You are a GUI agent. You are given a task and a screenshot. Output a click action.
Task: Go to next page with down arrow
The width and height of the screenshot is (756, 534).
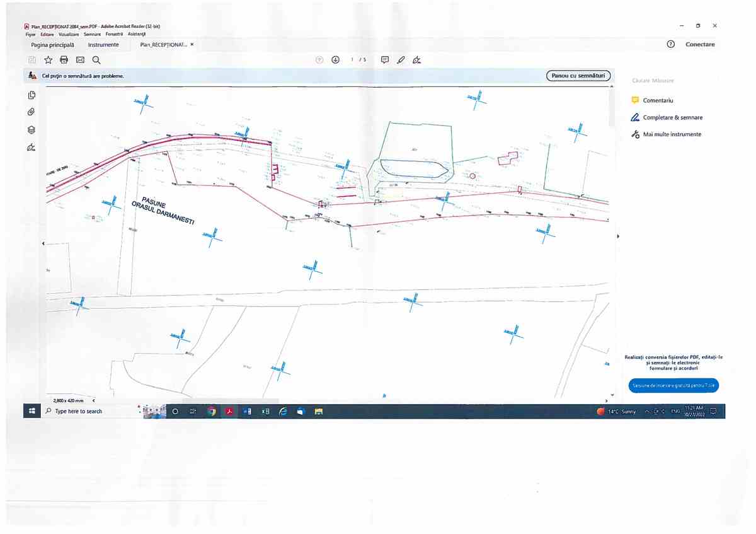pos(335,60)
